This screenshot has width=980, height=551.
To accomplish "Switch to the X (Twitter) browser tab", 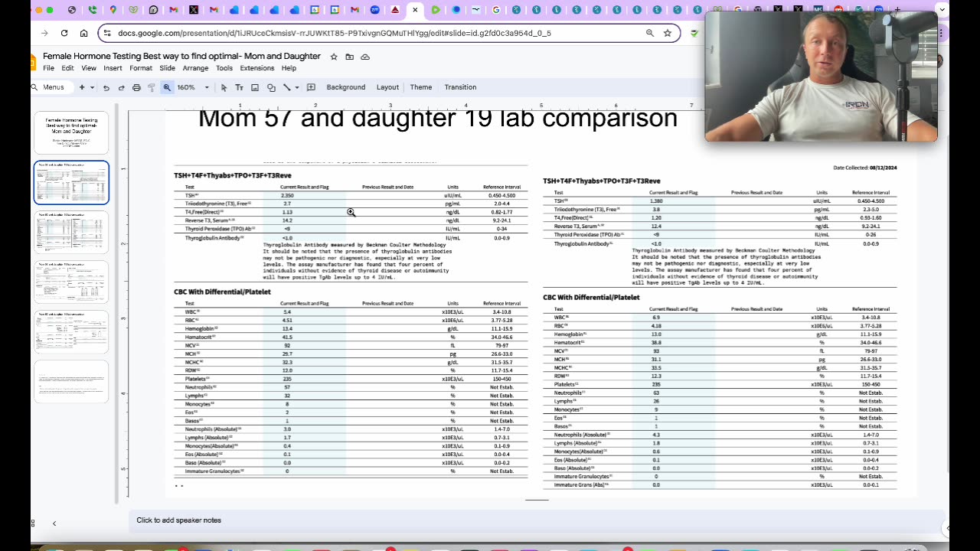I will (x=194, y=10).
